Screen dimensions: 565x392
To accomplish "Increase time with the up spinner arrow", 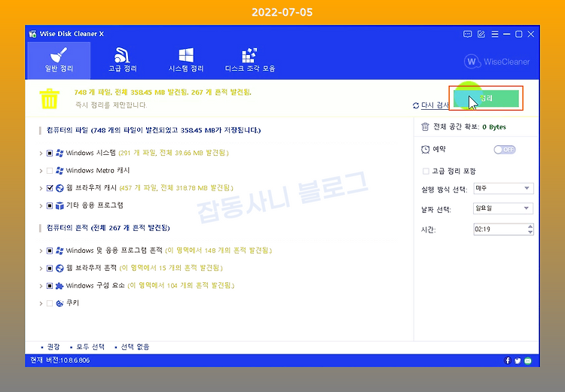I will click(x=530, y=226).
